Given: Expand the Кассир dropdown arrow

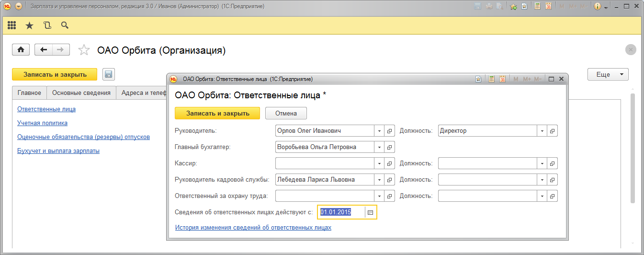Looking at the screenshot, I should [x=379, y=163].
